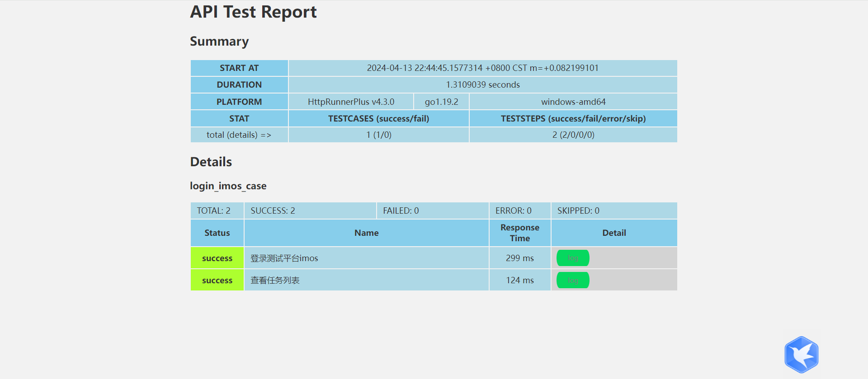This screenshot has width=868, height=379.
Task: Click the blue bird floating assistant icon
Action: (x=802, y=355)
